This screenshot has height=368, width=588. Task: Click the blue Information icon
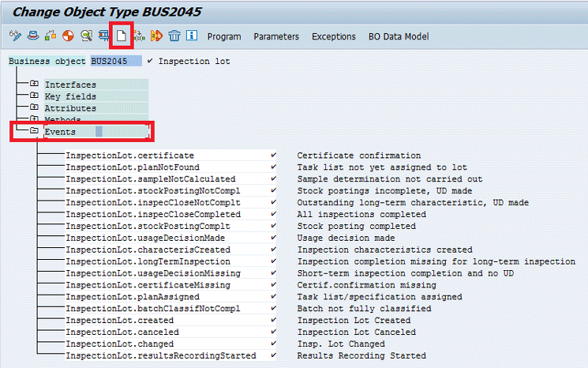pyautogui.click(x=191, y=36)
